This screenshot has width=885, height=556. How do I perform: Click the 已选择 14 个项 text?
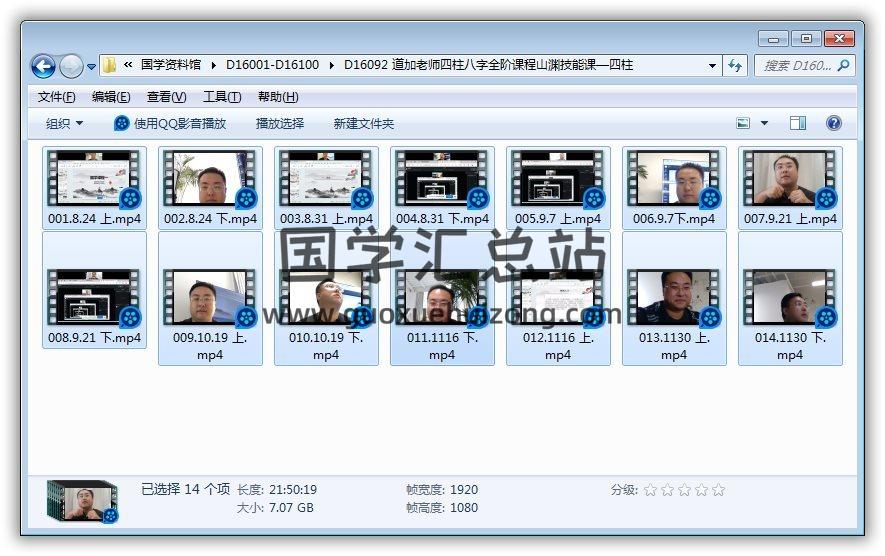tap(185, 489)
